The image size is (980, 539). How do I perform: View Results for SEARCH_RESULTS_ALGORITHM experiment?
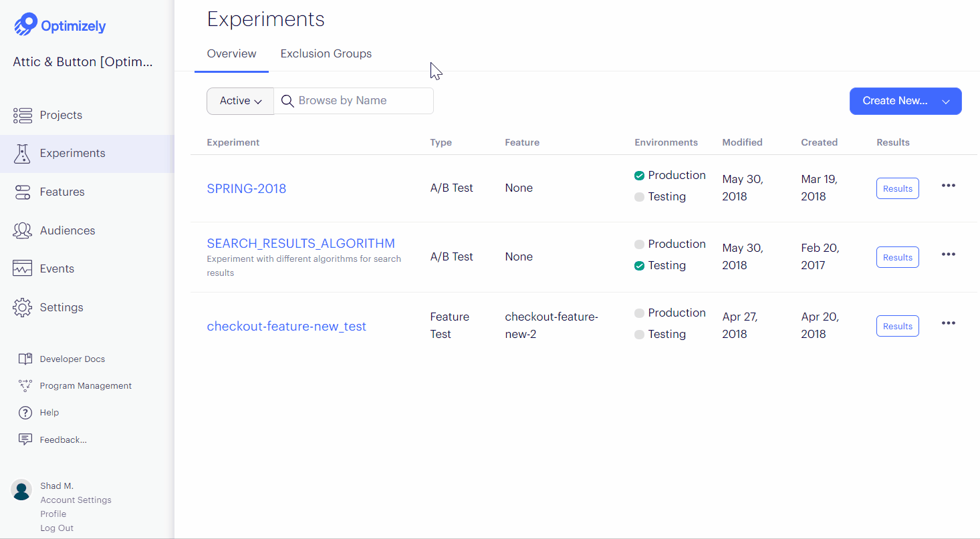pos(897,257)
